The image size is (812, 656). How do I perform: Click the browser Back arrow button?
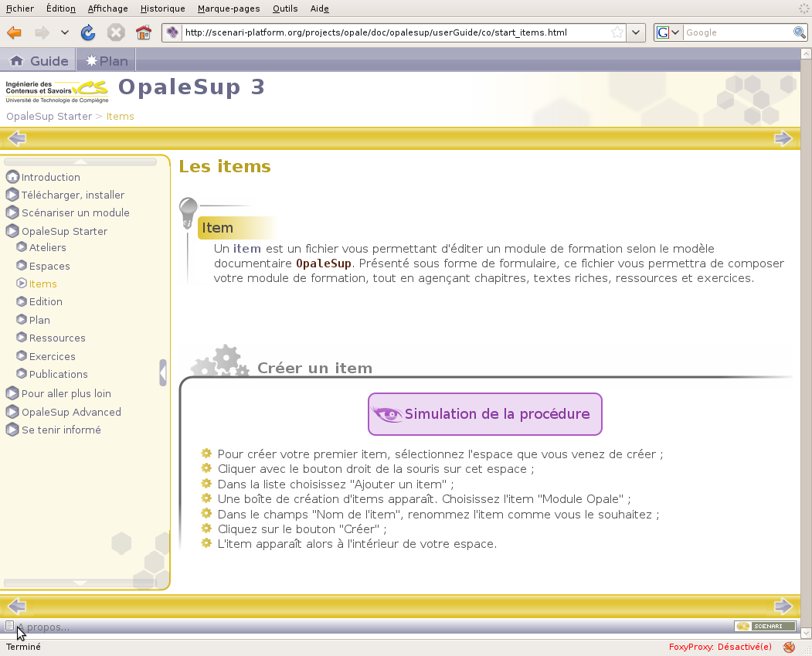(14, 32)
